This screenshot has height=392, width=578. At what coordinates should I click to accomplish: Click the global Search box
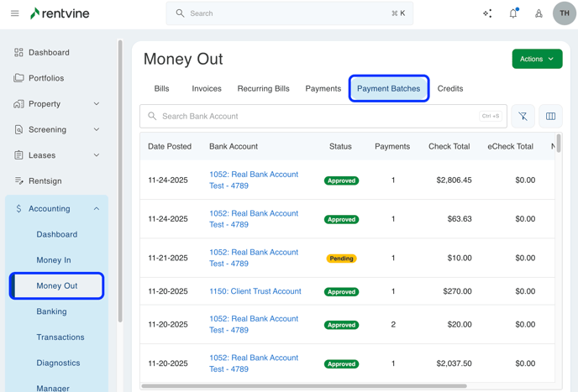tap(290, 13)
